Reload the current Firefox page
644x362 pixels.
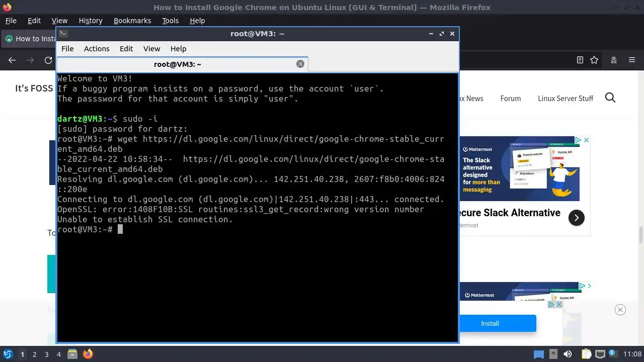coord(48,60)
